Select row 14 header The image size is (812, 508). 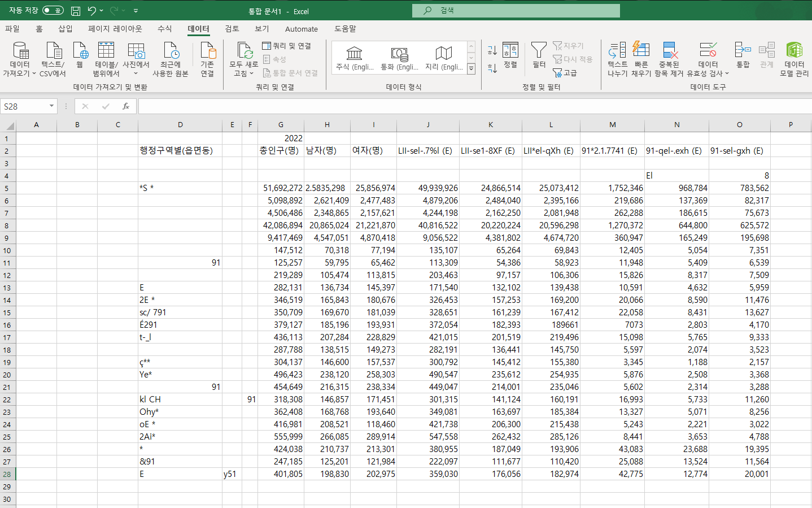7,300
